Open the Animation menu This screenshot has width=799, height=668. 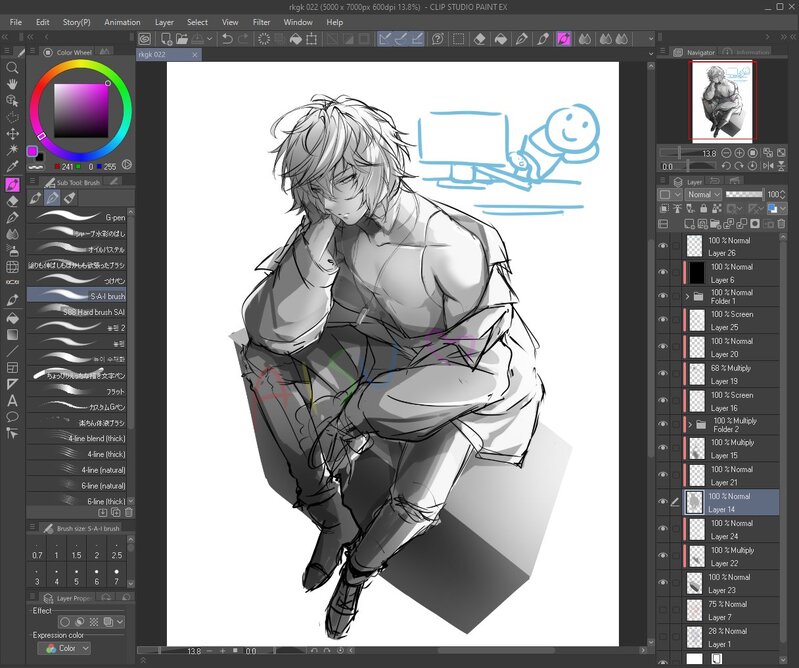click(x=122, y=22)
